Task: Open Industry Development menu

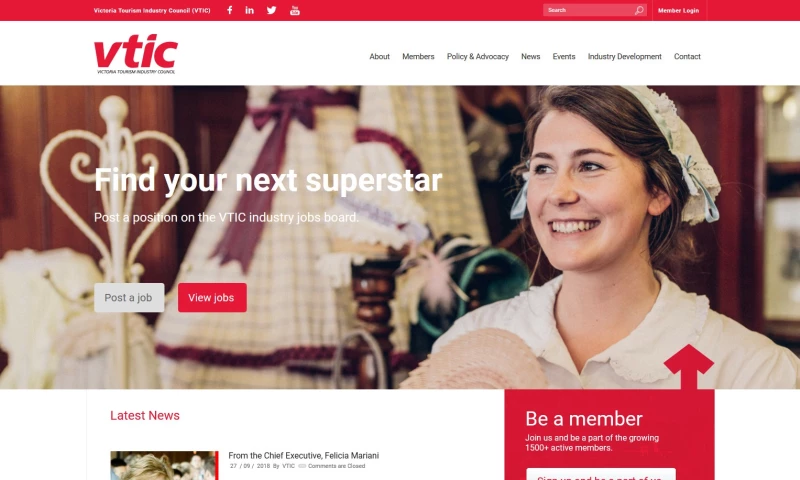Action: pyautogui.click(x=624, y=57)
